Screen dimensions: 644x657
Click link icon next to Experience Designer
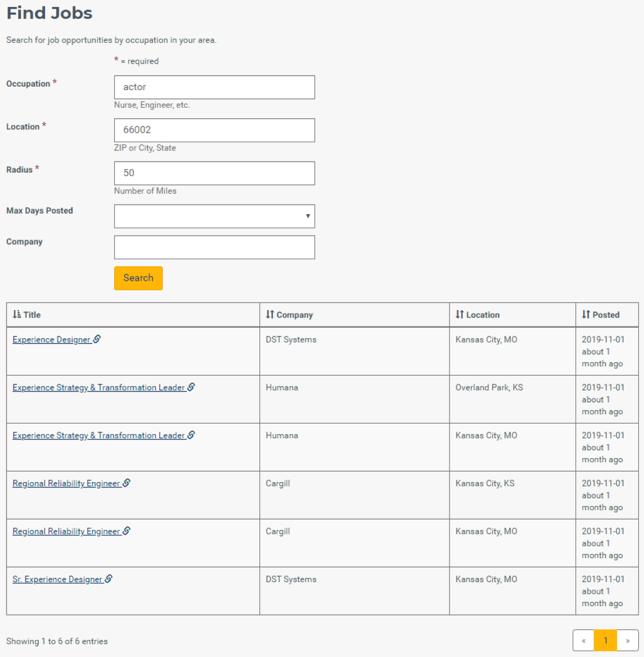(97, 339)
